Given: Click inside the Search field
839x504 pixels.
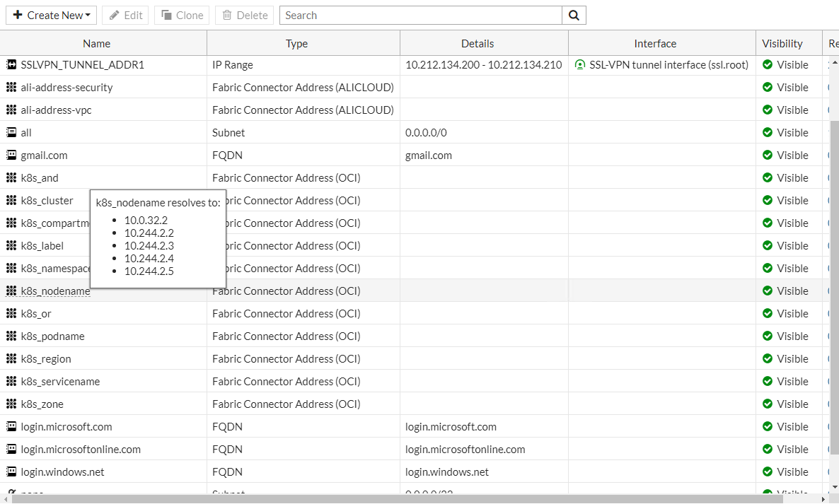Looking at the screenshot, I should 417,15.
